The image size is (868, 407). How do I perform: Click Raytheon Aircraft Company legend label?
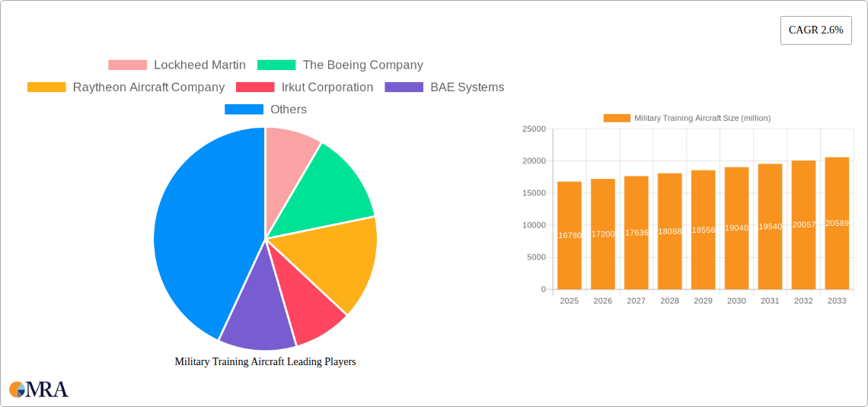click(x=149, y=87)
